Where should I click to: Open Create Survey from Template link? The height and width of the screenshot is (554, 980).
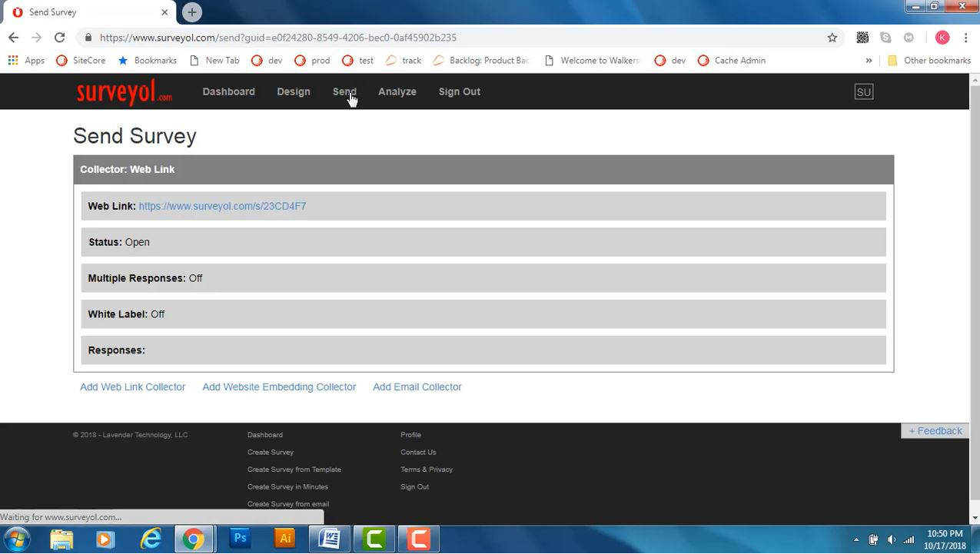(294, 469)
